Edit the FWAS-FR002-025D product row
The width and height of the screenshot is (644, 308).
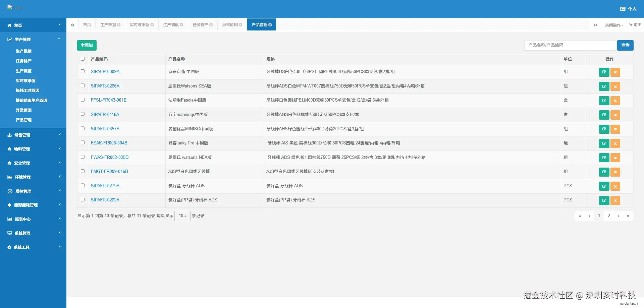pos(604,158)
